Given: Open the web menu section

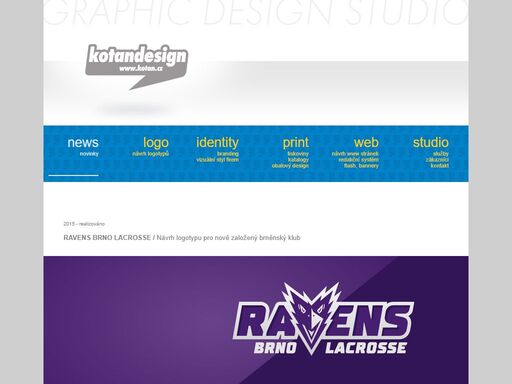Looking at the screenshot, I should [x=366, y=142].
